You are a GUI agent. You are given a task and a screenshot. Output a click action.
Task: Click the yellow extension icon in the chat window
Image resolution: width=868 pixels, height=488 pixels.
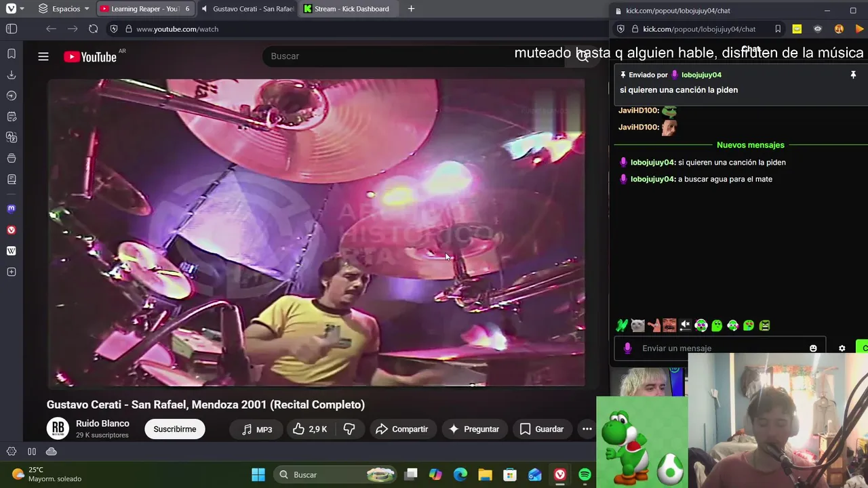coord(797,29)
